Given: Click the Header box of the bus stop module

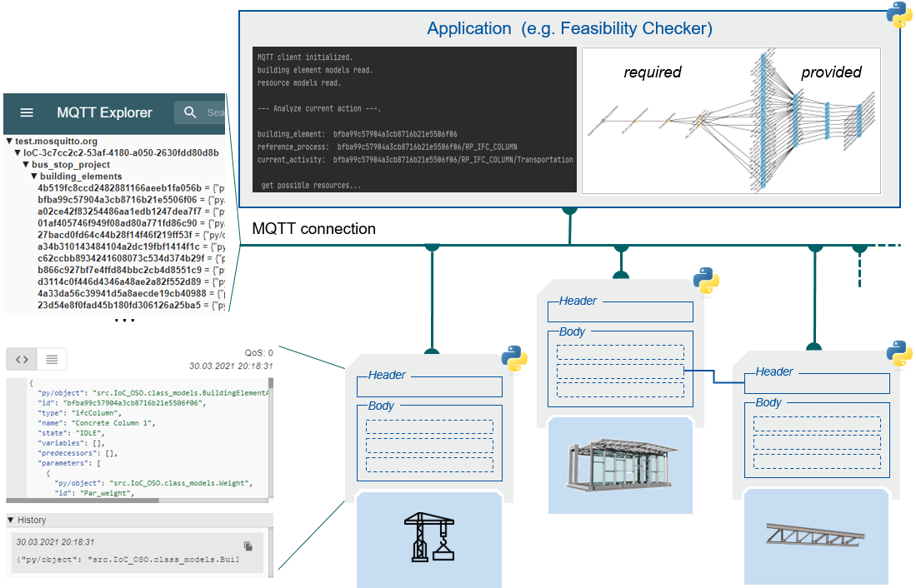Looking at the screenshot, I should [620, 311].
